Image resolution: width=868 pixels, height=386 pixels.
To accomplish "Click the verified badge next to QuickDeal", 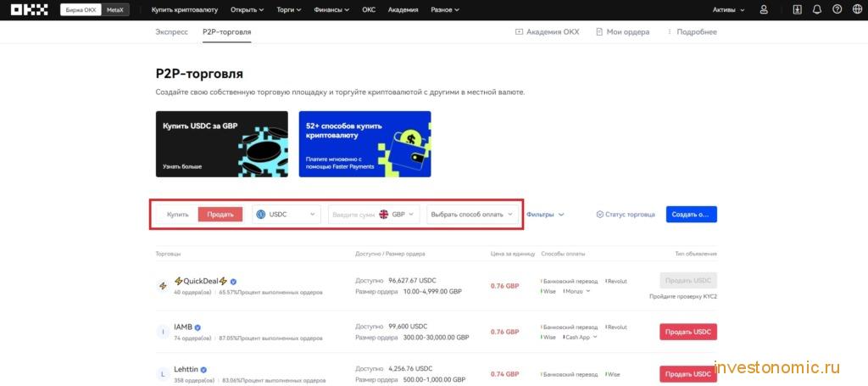I will tap(234, 282).
